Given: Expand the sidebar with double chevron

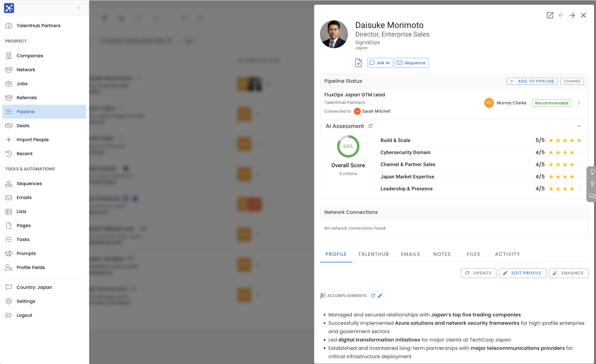Looking at the screenshot, I should click(x=79, y=8).
